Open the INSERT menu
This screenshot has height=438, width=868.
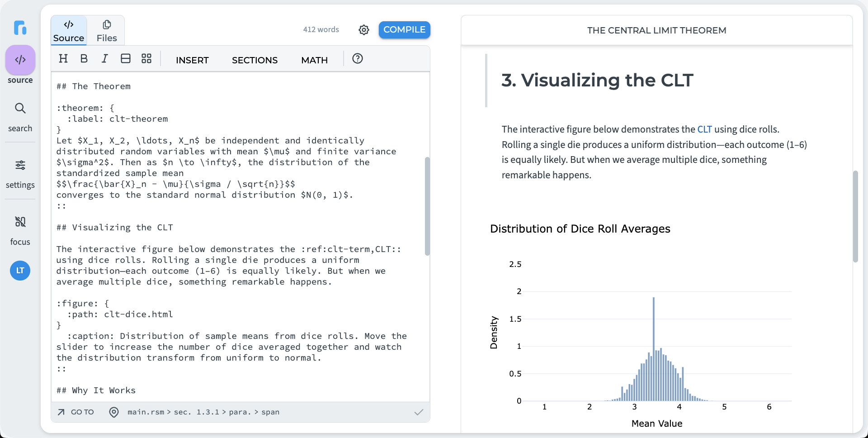pos(192,60)
